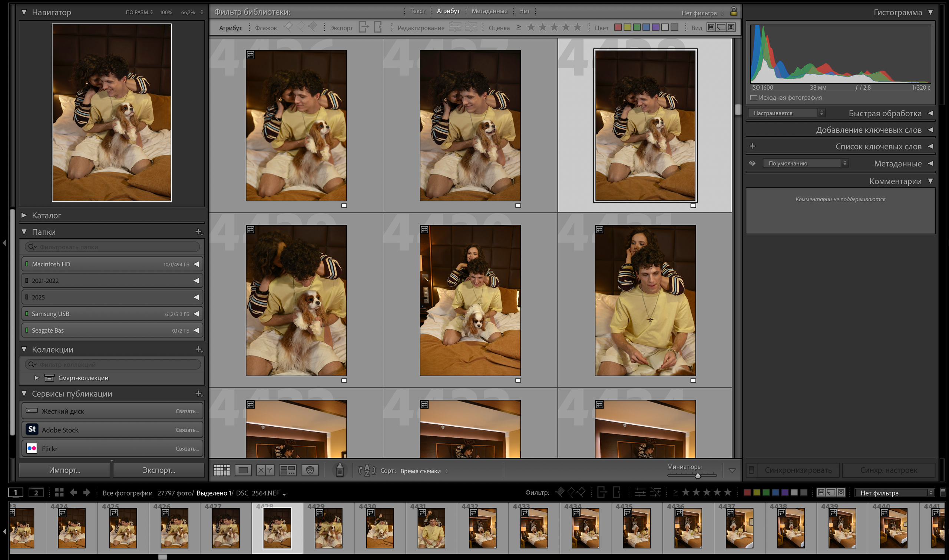Open People face view icon

coord(310,470)
